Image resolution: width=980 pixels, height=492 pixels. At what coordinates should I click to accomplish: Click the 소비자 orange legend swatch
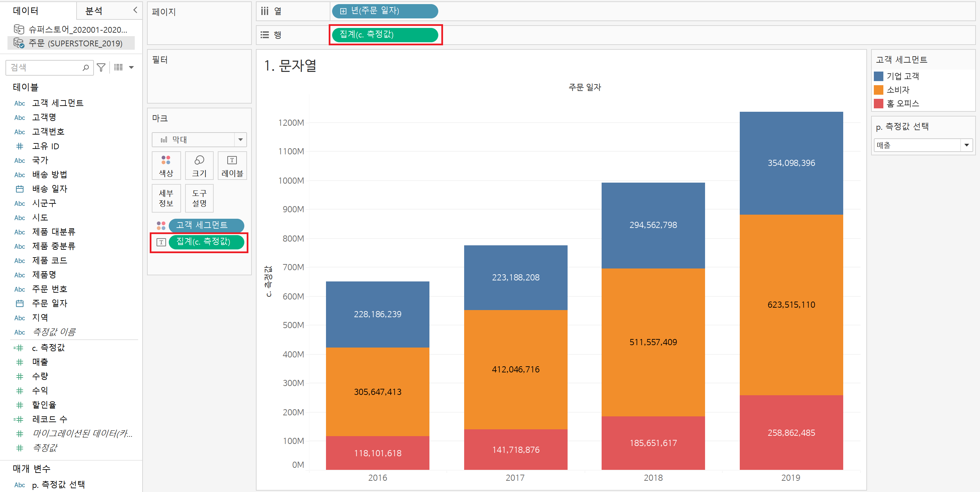(878, 90)
